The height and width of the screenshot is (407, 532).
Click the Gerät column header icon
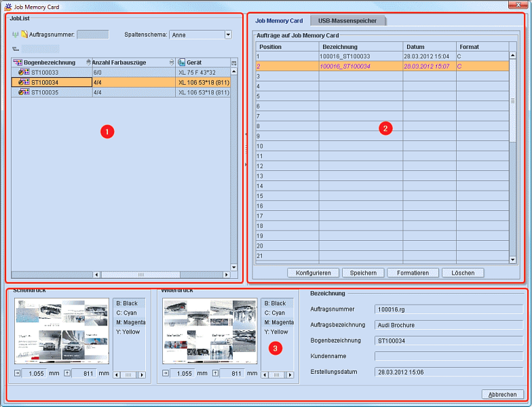click(181, 62)
